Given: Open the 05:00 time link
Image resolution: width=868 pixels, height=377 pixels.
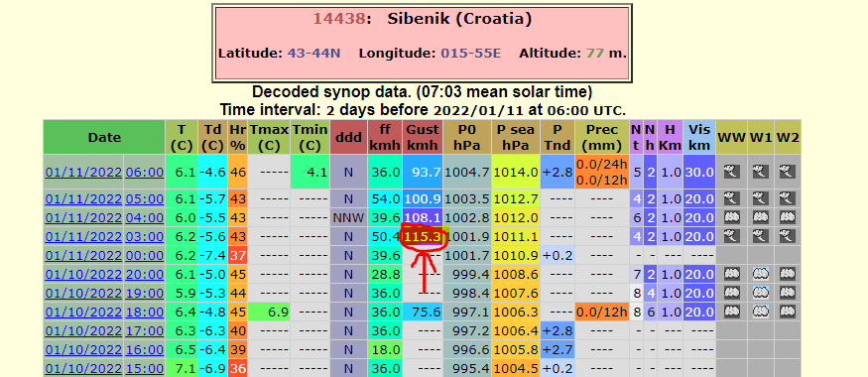Looking at the screenshot, I should click(145, 198).
